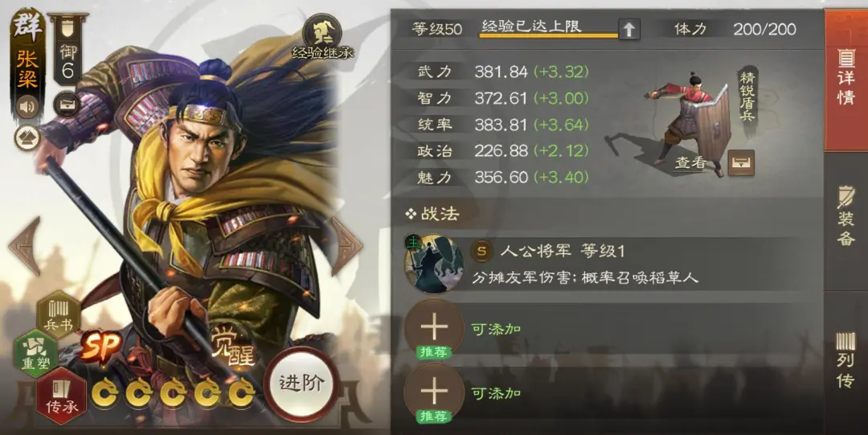Open the red 传承 inheritance icon
Image resolution: width=868 pixels, height=435 pixels.
point(61,396)
